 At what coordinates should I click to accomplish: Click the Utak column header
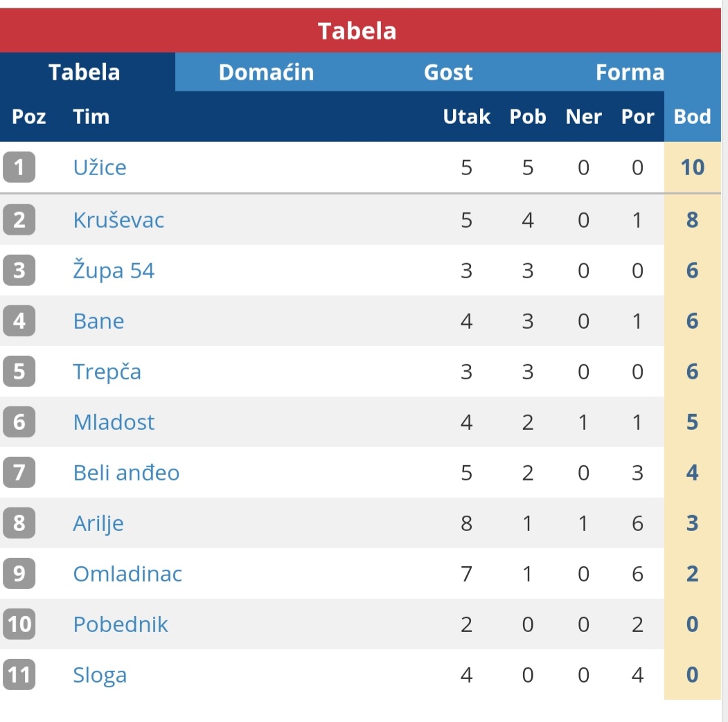[466, 116]
